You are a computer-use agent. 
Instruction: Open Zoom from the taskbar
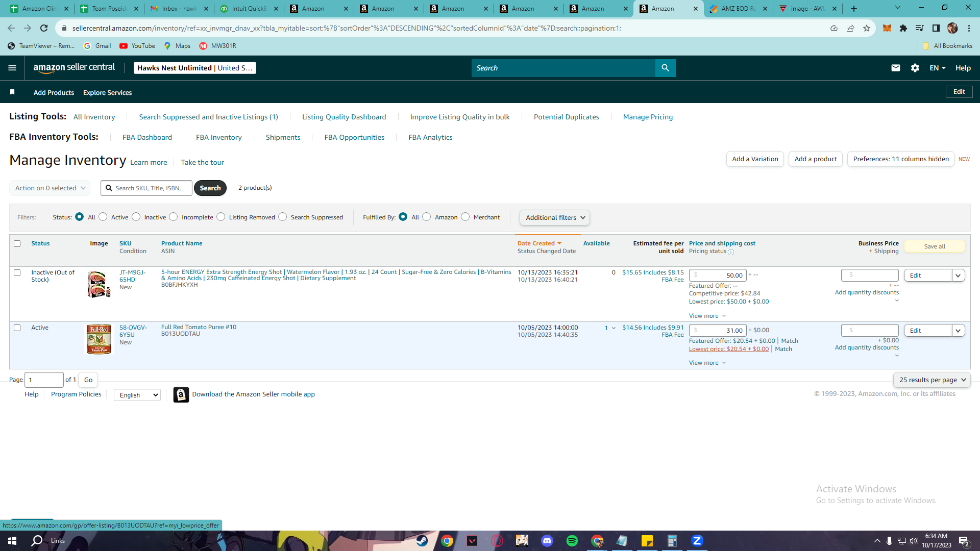(x=697, y=541)
